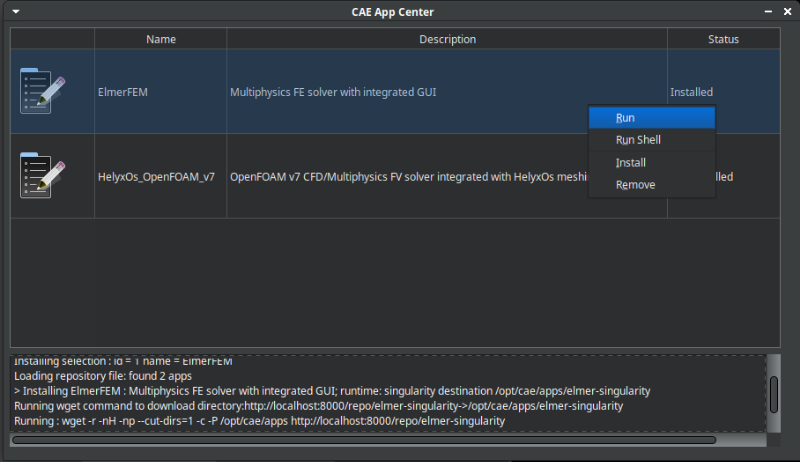
Task: Sort by the Status column header
Action: tap(723, 39)
